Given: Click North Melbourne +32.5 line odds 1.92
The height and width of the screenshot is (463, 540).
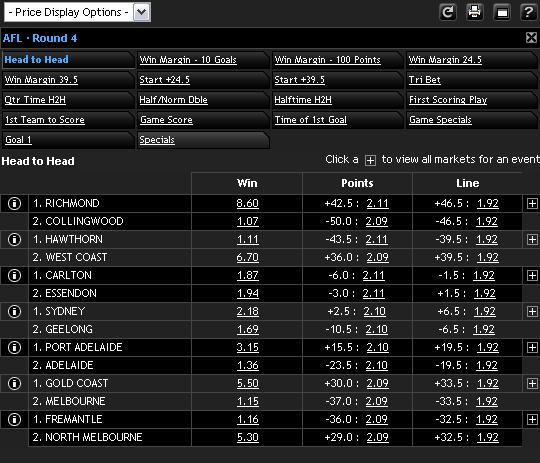Looking at the screenshot, I should 488,437.
